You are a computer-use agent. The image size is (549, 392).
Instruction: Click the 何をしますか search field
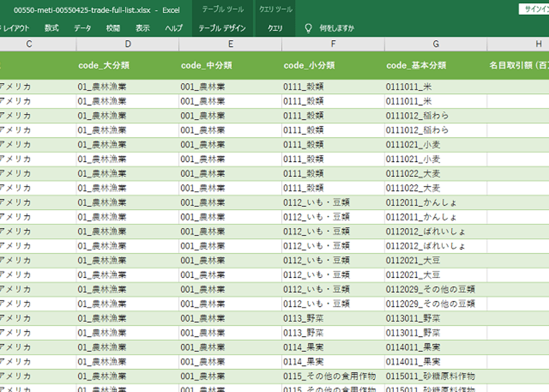click(337, 28)
